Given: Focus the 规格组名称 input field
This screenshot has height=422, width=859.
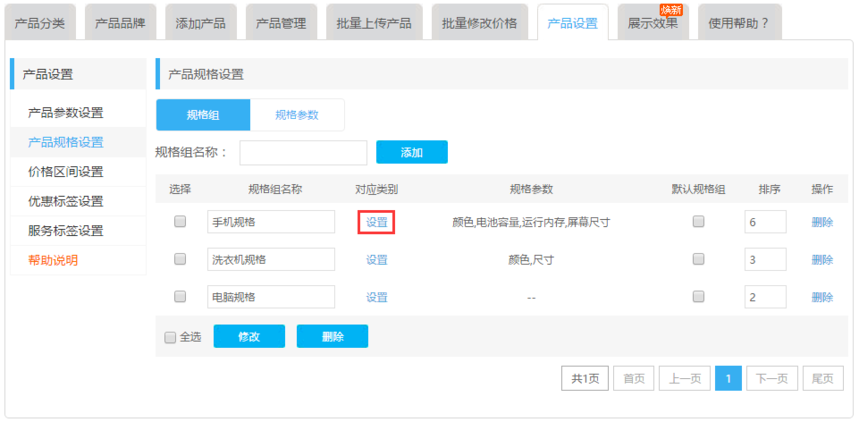Looking at the screenshot, I should click(x=303, y=152).
